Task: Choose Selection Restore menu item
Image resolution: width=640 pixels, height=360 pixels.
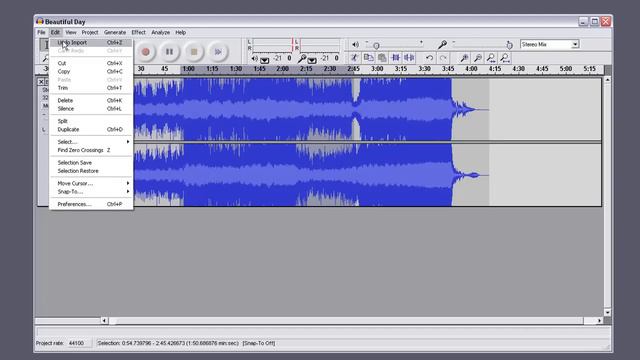Action: pyautogui.click(x=91, y=171)
